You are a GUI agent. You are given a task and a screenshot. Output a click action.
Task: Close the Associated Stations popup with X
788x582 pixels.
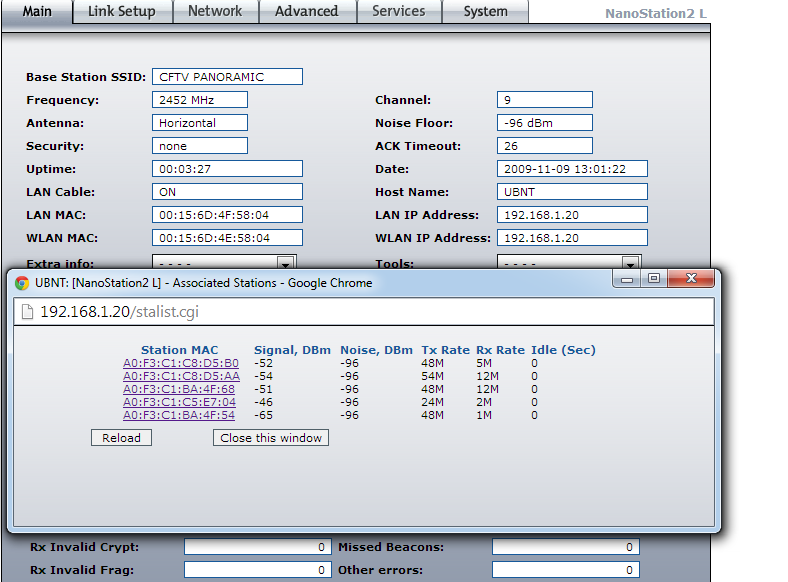click(691, 279)
